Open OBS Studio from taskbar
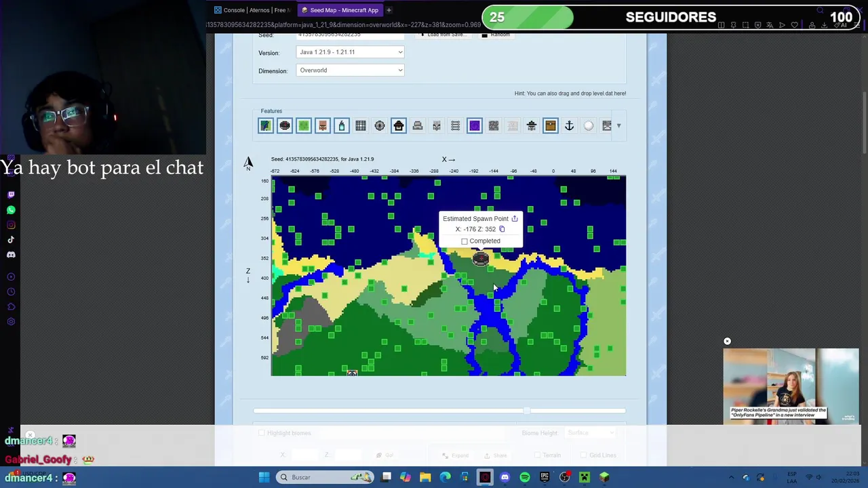The height and width of the screenshot is (488, 868). [564, 477]
